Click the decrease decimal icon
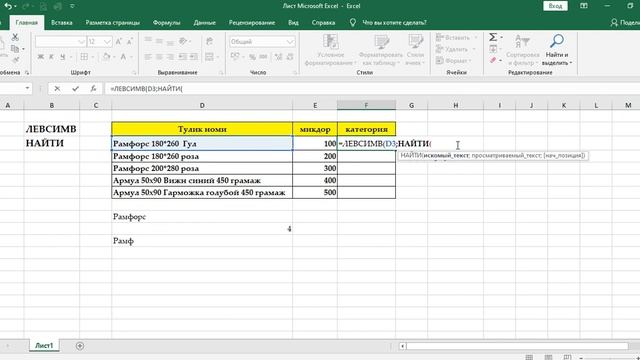The height and width of the screenshot is (360, 640). [x=290, y=57]
